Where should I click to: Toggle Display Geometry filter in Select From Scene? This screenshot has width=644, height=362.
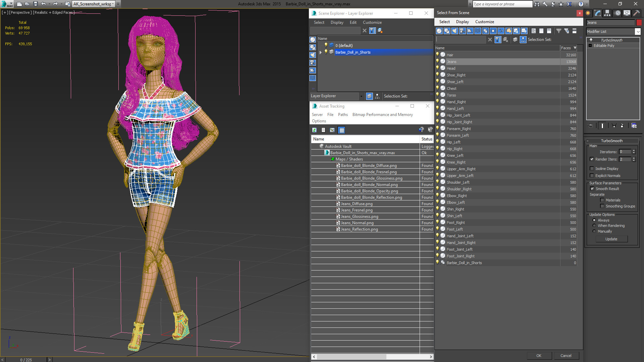pos(439,31)
